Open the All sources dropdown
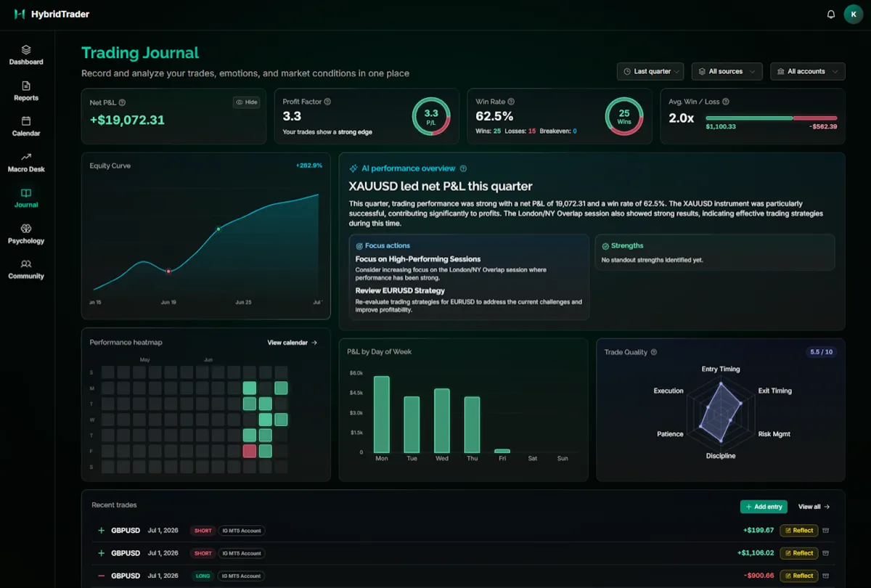 [727, 71]
